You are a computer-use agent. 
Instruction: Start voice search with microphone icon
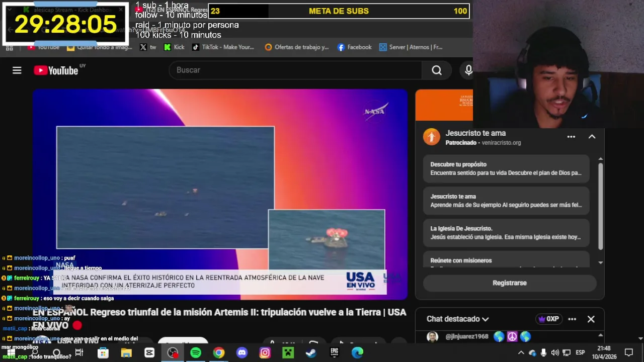click(468, 70)
